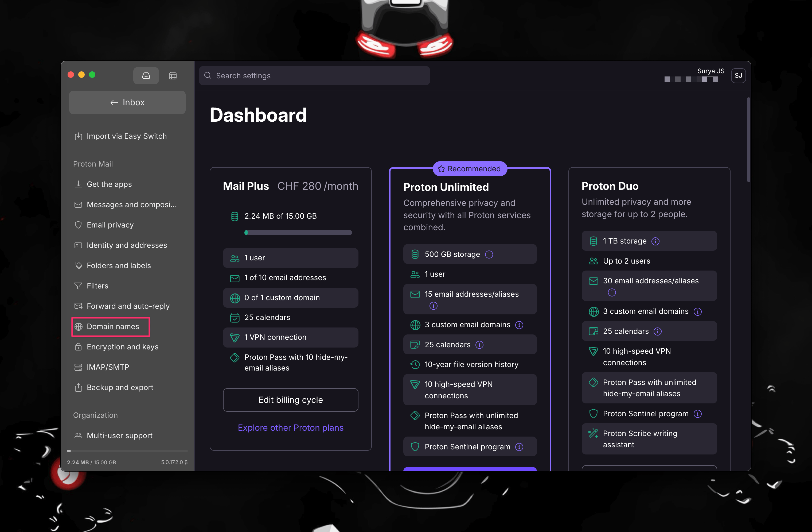The height and width of the screenshot is (532, 812).
Task: Open Filters settings
Action: (92, 286)
